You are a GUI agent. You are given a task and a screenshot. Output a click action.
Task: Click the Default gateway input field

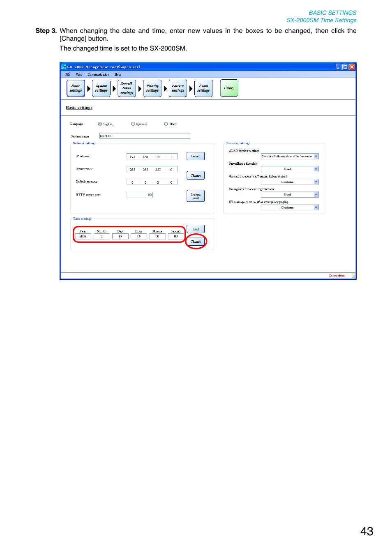pyautogui.click(x=152, y=182)
